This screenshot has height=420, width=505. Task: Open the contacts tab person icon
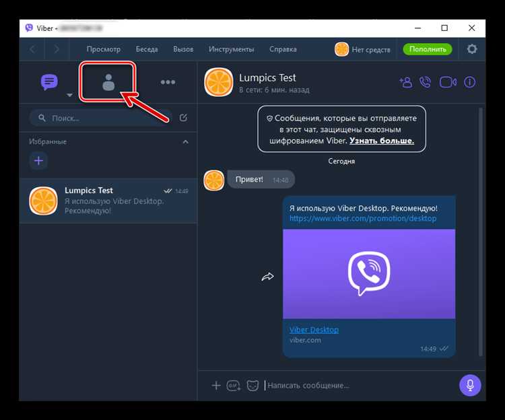coord(108,82)
